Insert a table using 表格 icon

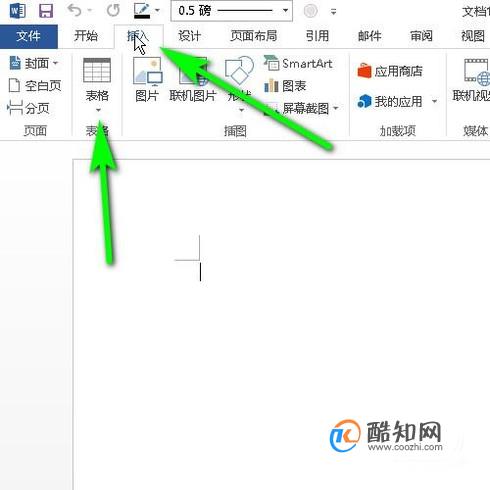tap(97, 83)
